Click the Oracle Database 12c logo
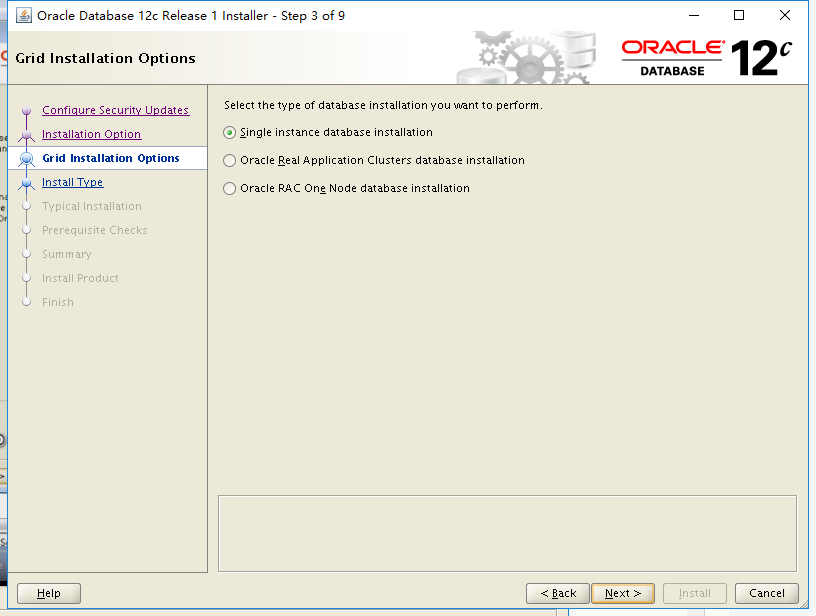This screenshot has height=616, width=816. click(707, 58)
